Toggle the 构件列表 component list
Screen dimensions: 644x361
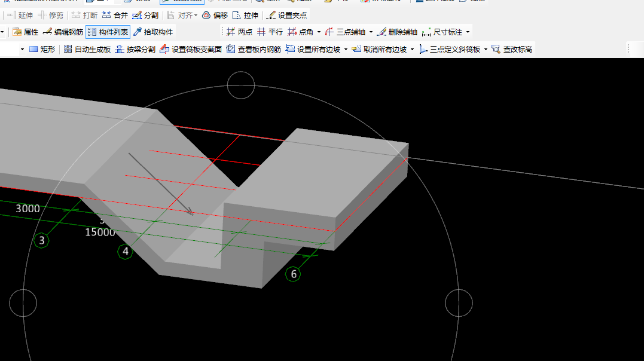[108, 32]
